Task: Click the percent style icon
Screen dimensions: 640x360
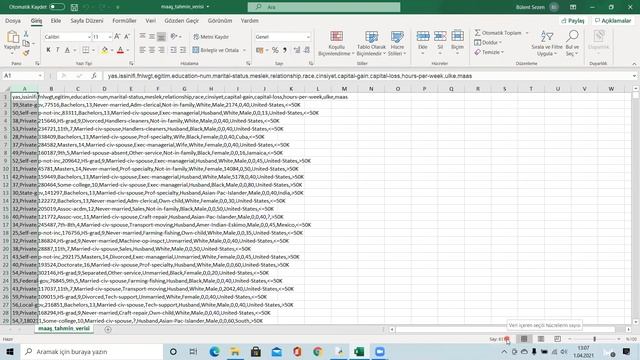Action: coord(275,50)
